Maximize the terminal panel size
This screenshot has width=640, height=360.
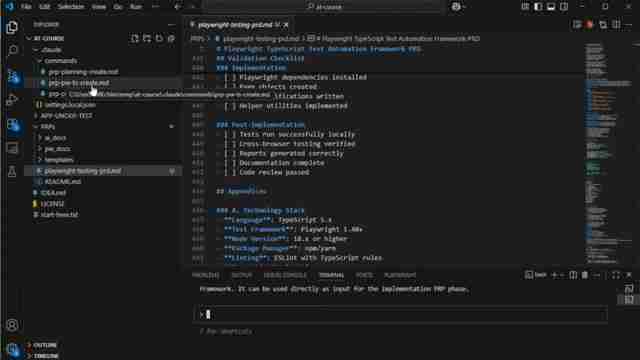616,275
